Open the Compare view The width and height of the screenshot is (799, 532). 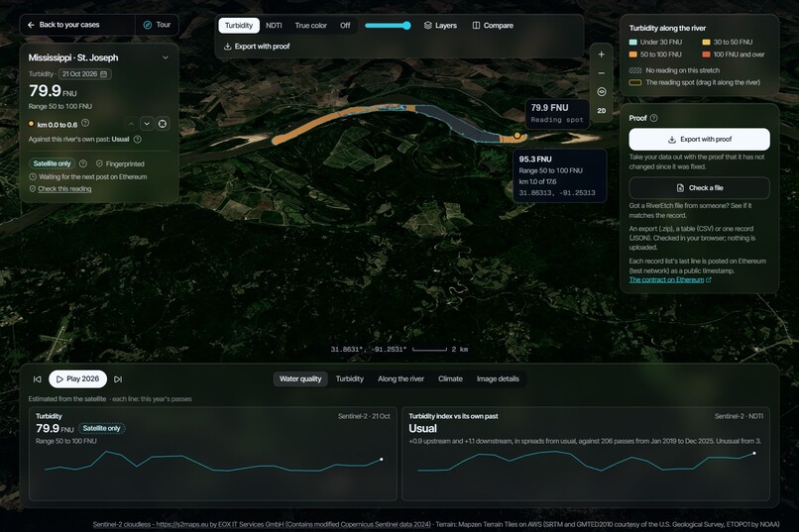pyautogui.click(x=493, y=26)
